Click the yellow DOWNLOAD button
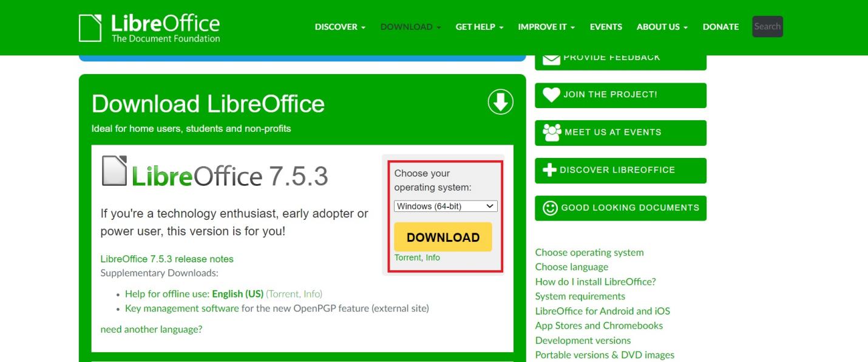The height and width of the screenshot is (362, 868). tap(442, 237)
